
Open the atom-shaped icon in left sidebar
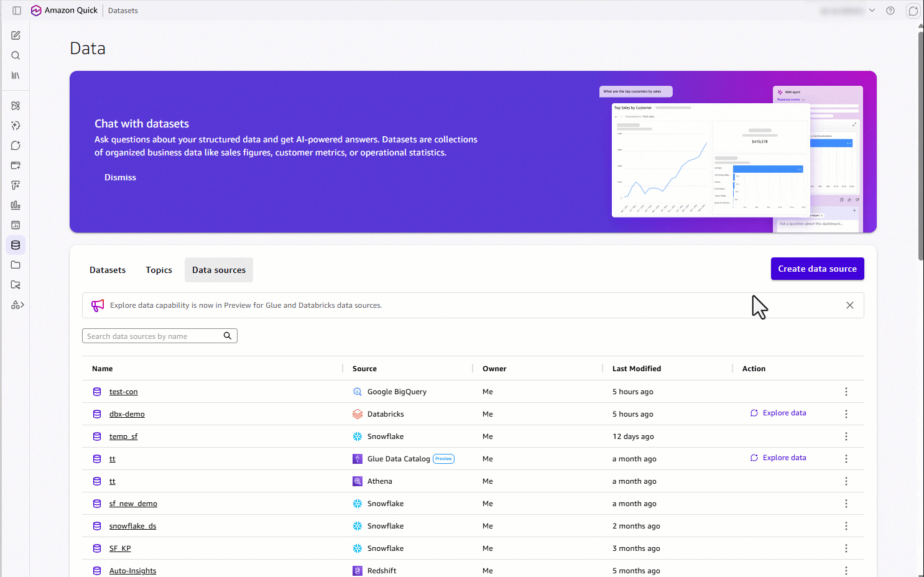16,106
